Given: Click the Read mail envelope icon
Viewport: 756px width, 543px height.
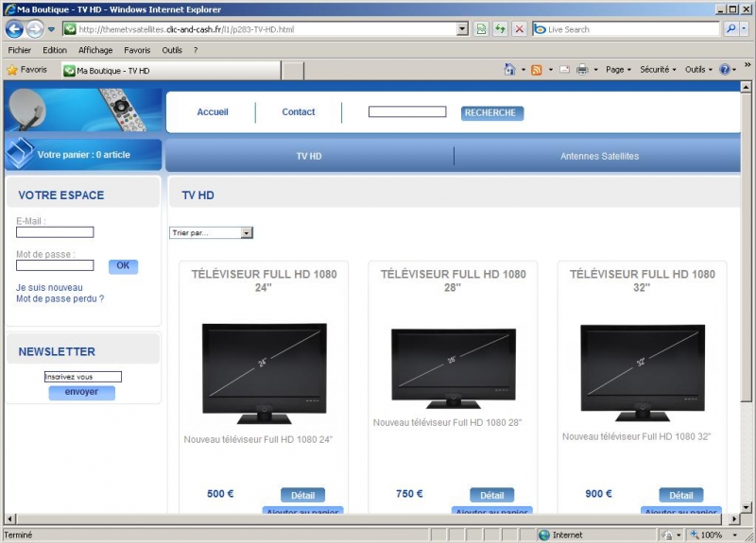Looking at the screenshot, I should (564, 70).
